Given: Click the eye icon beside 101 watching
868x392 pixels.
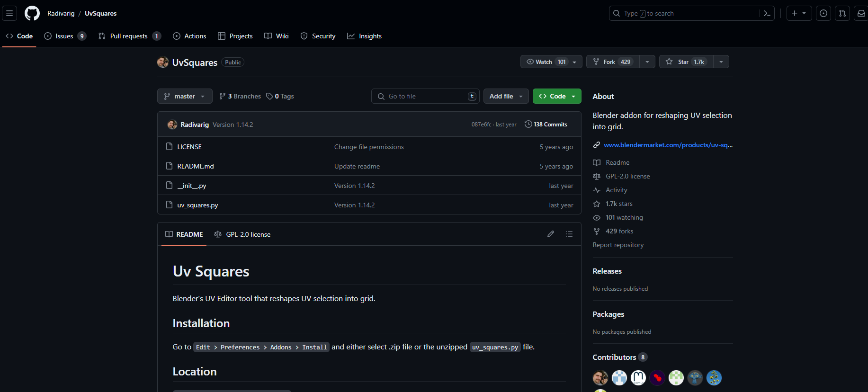Looking at the screenshot, I should coord(597,217).
